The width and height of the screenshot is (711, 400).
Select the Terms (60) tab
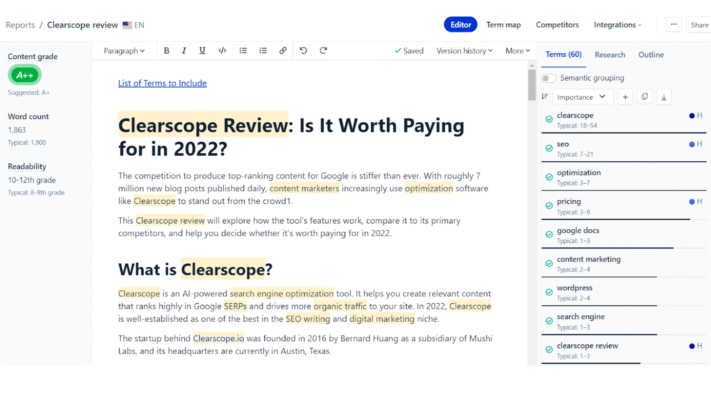tap(563, 54)
